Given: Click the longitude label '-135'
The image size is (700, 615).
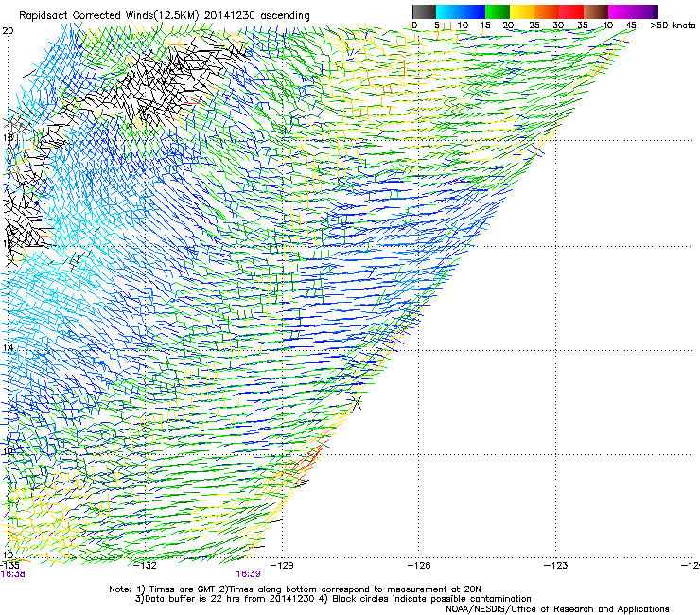Looking at the screenshot, I should pyautogui.click(x=9, y=566).
